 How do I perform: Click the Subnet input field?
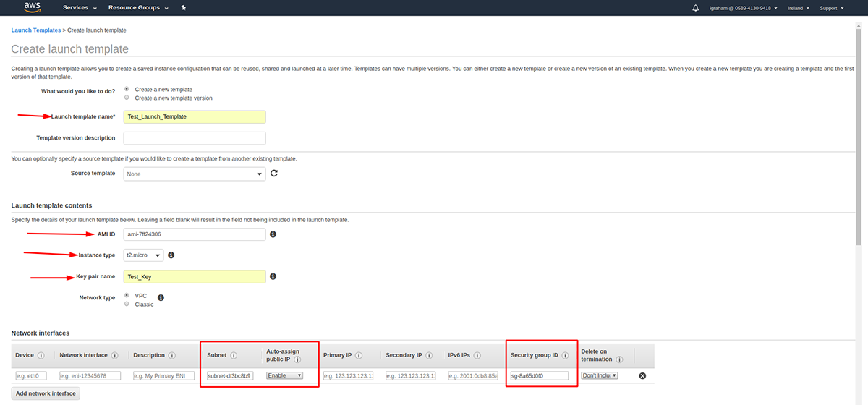click(230, 375)
